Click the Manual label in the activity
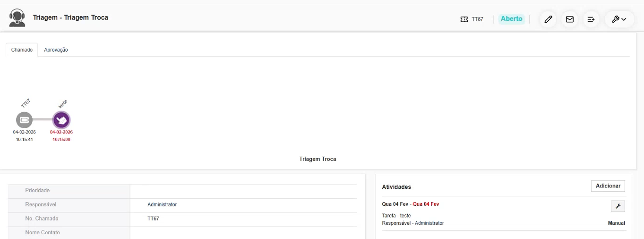The height and width of the screenshot is (239, 644). click(x=616, y=223)
